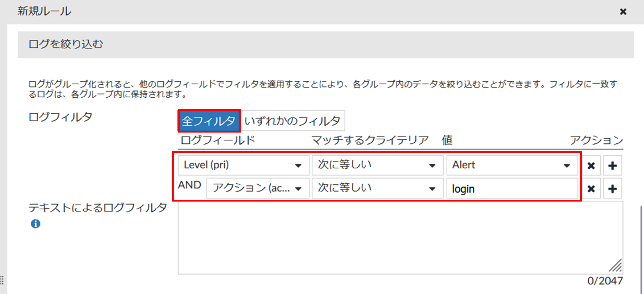Click inside the text log filter textarea
The image size is (644, 294).
(x=400, y=238)
